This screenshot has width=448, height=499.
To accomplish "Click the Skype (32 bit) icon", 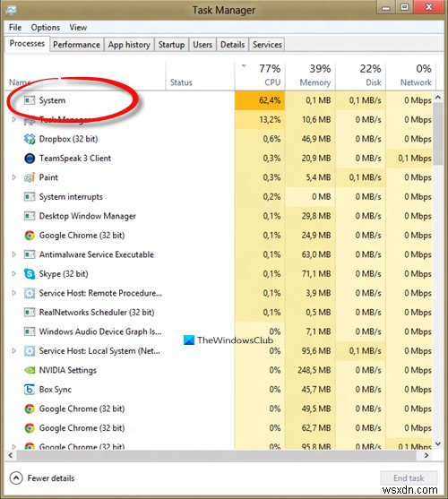I will [30, 273].
